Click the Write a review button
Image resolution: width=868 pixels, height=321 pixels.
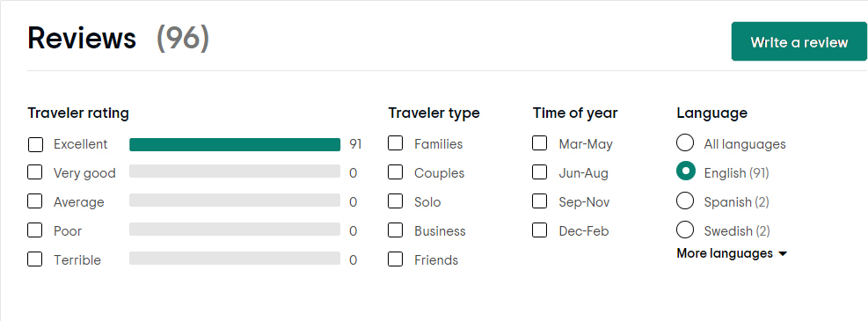(799, 41)
